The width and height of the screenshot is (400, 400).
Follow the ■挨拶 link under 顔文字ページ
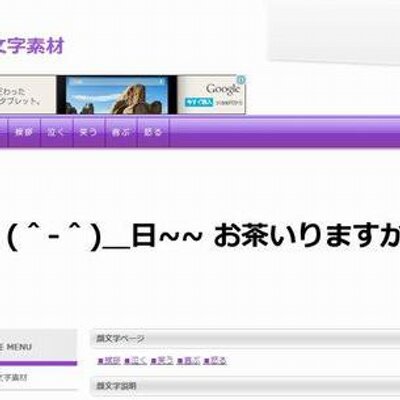[x=109, y=361]
